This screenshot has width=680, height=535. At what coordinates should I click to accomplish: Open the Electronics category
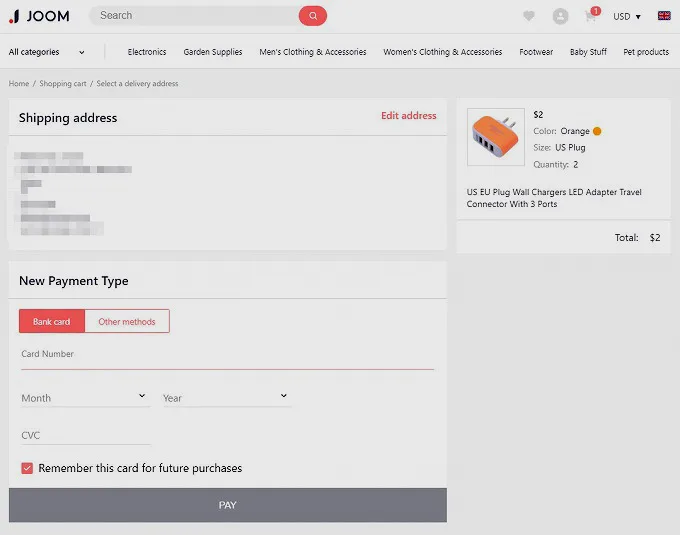147,52
